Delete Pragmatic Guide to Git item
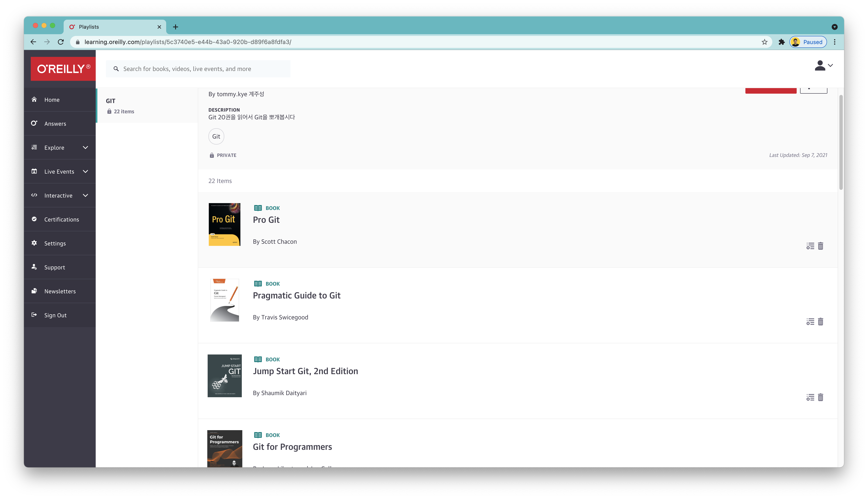Screen dimensions: 868x499 point(821,322)
